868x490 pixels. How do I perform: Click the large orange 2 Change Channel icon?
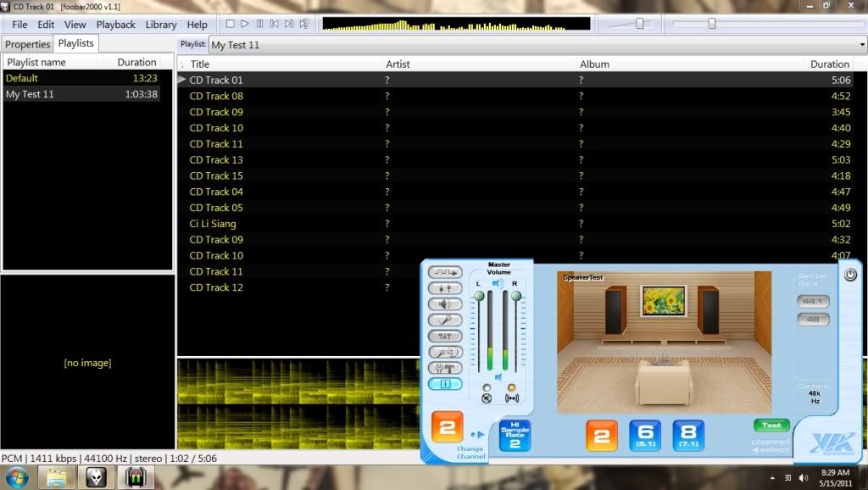[448, 427]
